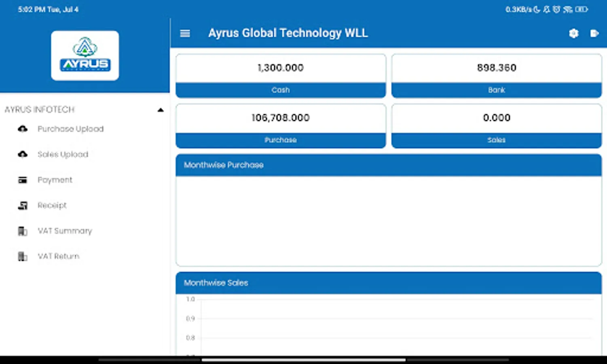
Task: Tap the moon do-not-disturb status icon
Action: pos(537,9)
